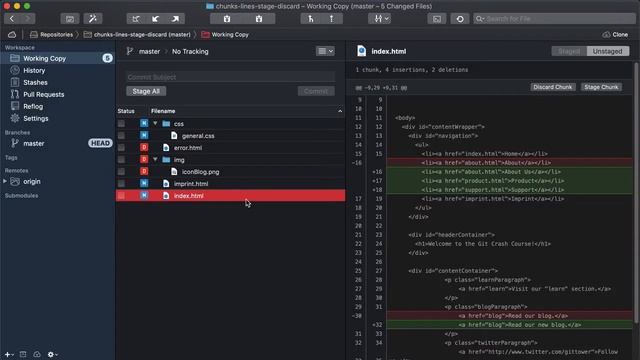Click the HEAD badge on the master branch
The height and width of the screenshot is (360, 640).
(100, 143)
